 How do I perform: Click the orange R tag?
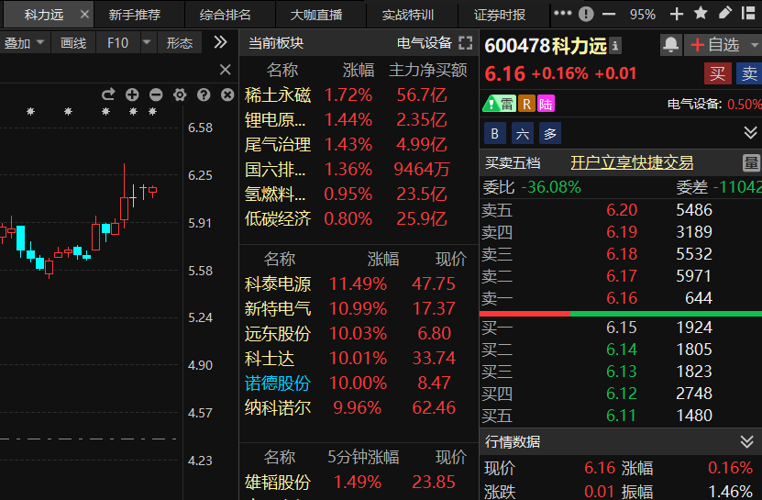pos(526,103)
